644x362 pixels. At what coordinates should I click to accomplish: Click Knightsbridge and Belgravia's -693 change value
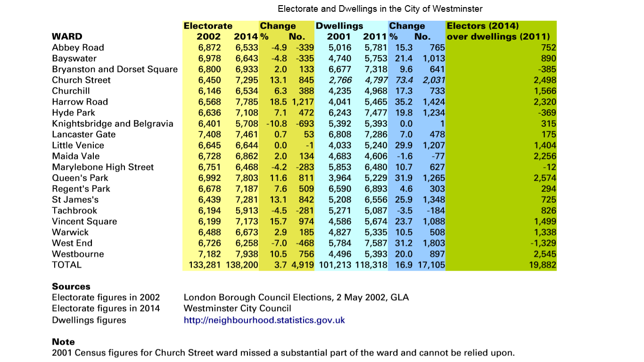[x=305, y=123]
